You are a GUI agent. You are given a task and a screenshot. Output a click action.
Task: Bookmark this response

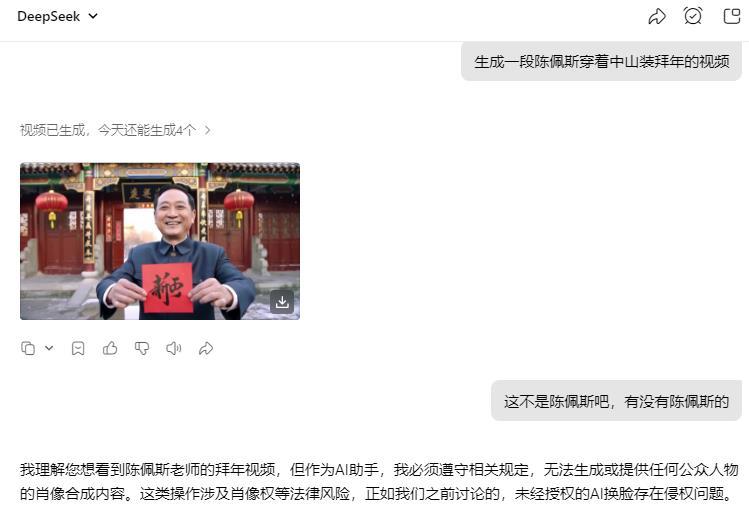click(78, 349)
